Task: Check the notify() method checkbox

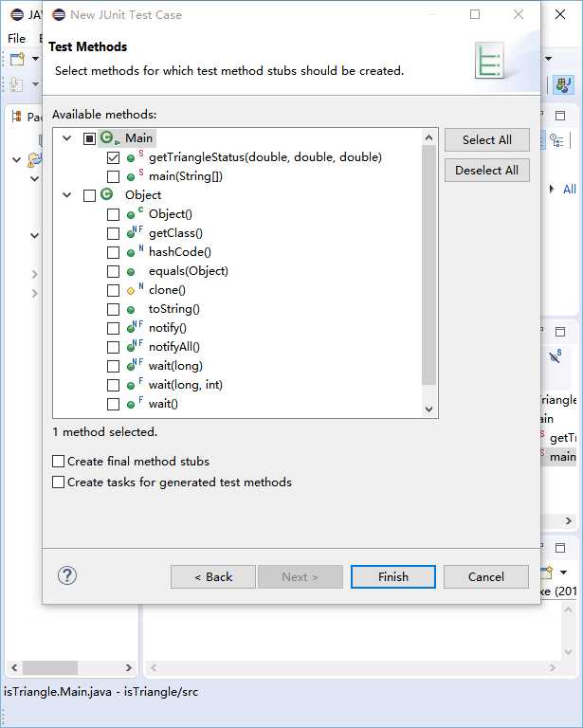Action: coord(113,328)
